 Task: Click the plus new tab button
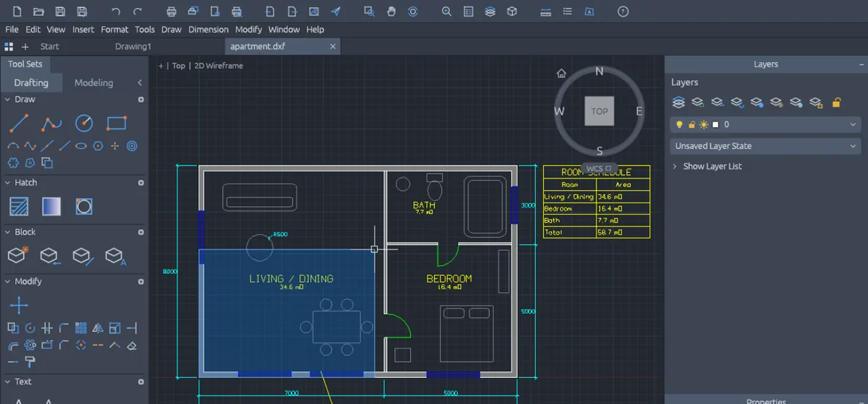tap(25, 46)
